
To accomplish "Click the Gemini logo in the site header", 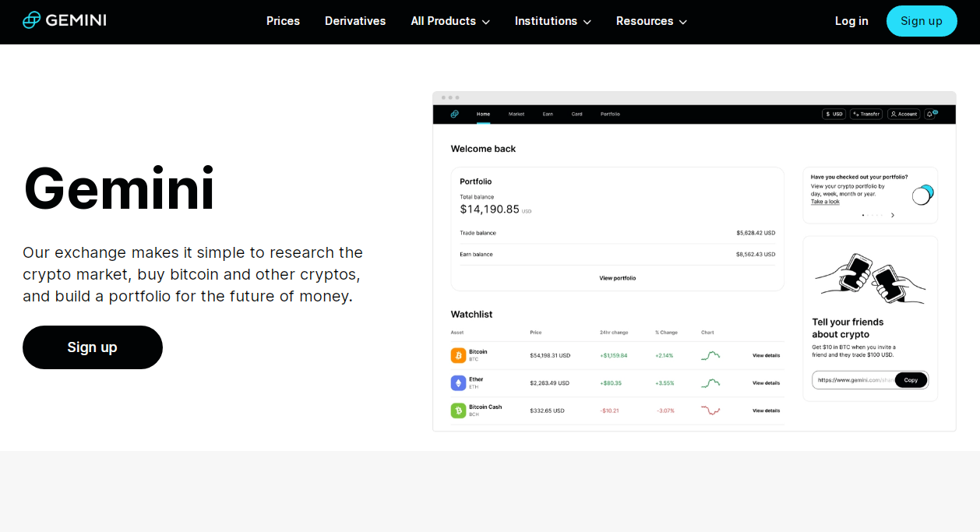I will coord(64,20).
